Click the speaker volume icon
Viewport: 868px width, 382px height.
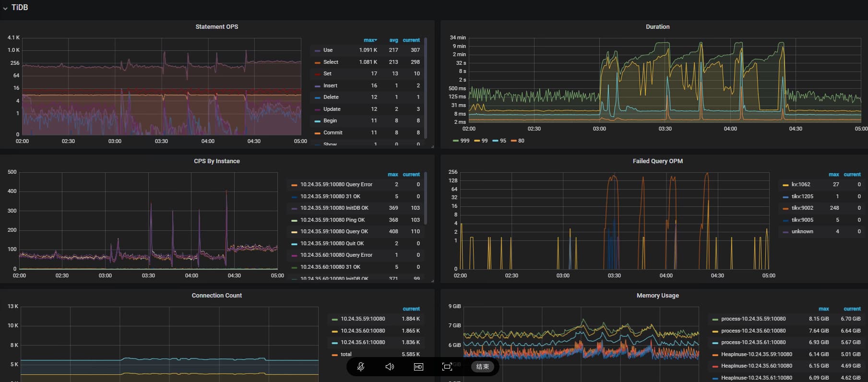pyautogui.click(x=390, y=367)
